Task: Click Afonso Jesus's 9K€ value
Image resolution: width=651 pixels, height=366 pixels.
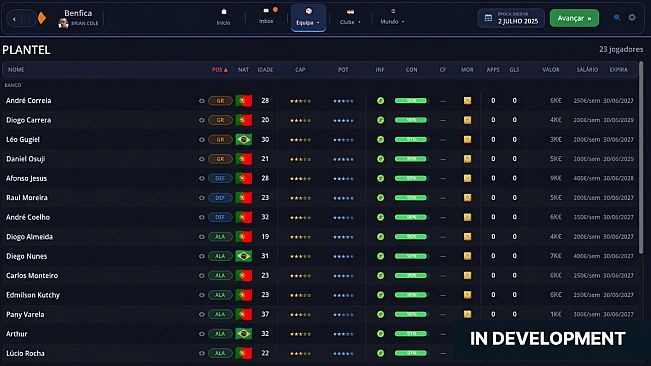Action: pyautogui.click(x=556, y=178)
